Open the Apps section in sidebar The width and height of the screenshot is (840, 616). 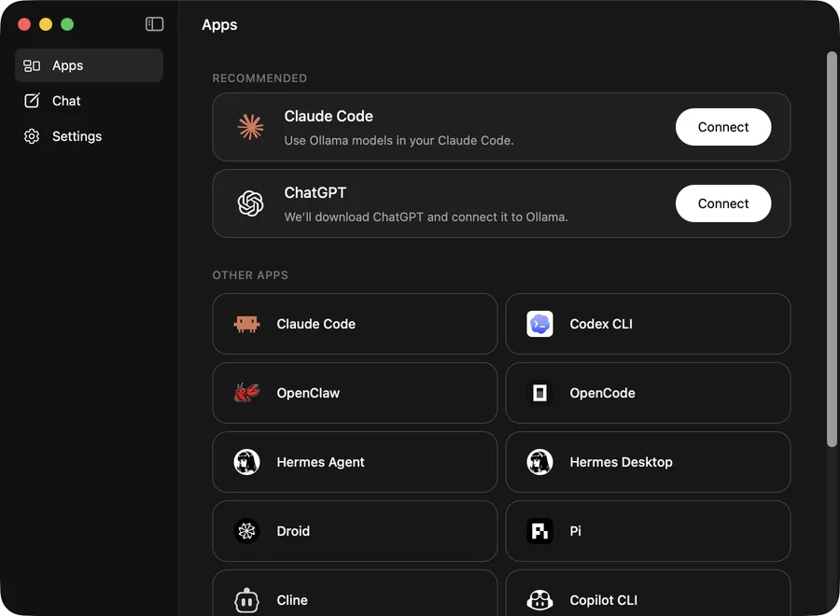coord(89,65)
